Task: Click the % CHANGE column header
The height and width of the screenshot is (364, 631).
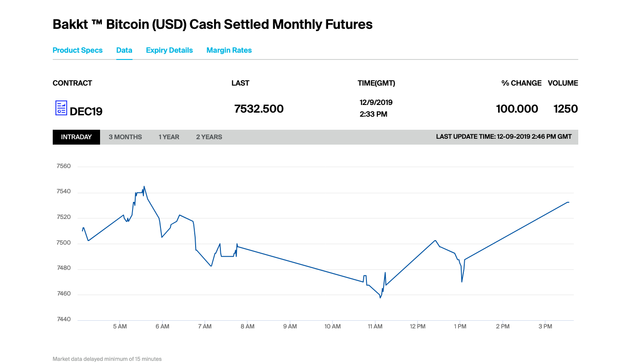Action: pos(521,83)
